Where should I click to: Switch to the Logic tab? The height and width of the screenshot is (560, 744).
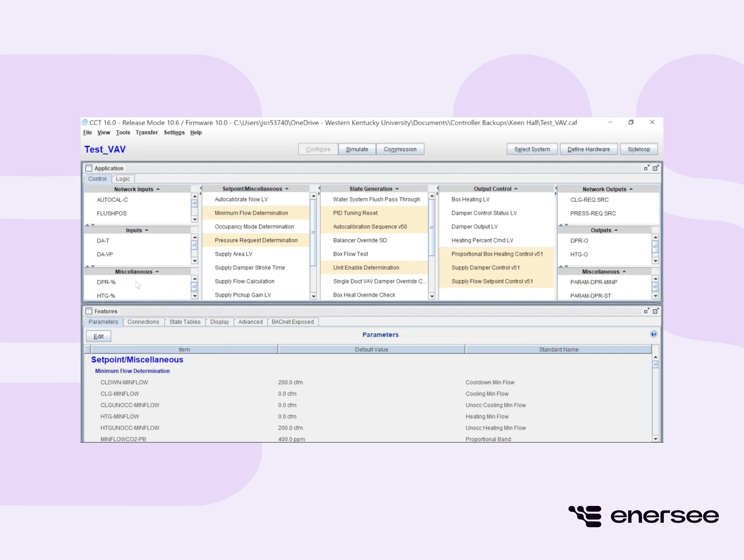123,179
